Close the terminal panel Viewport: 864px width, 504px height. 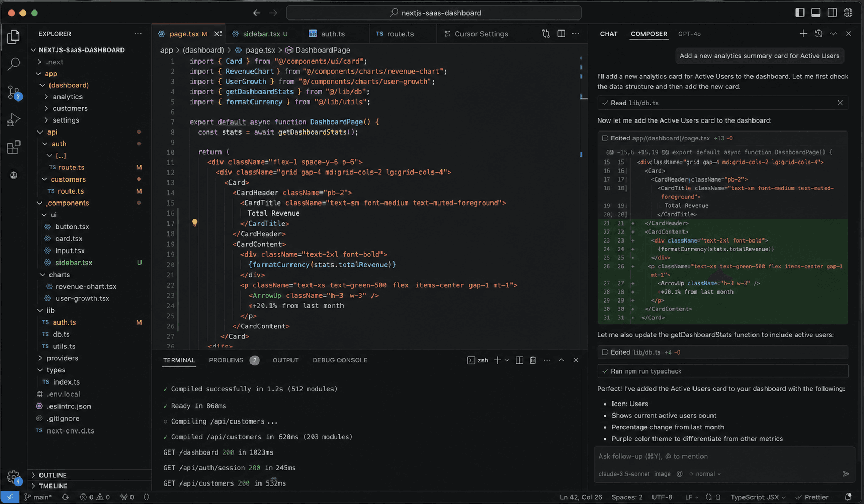tap(576, 360)
